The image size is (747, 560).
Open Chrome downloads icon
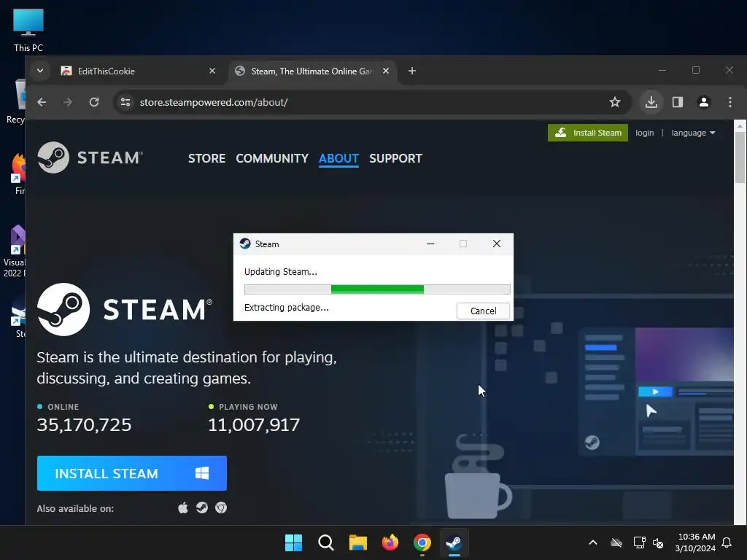tap(651, 102)
